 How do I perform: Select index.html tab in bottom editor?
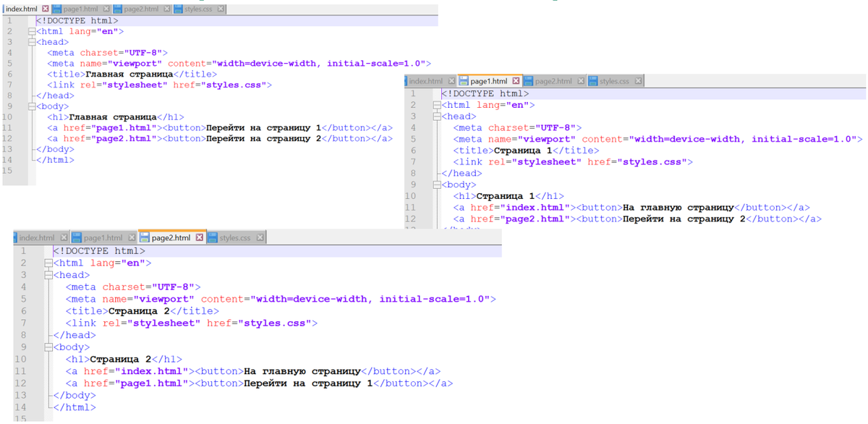43,237
